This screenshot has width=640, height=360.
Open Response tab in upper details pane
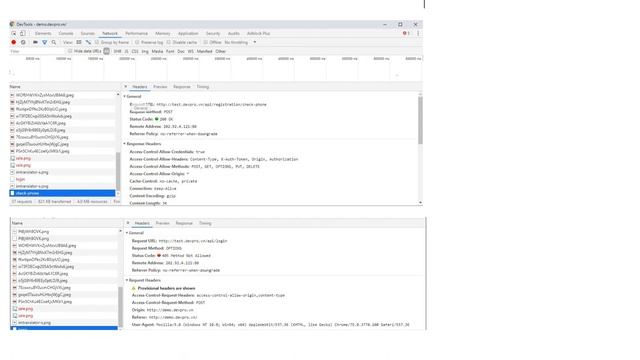coord(182,87)
